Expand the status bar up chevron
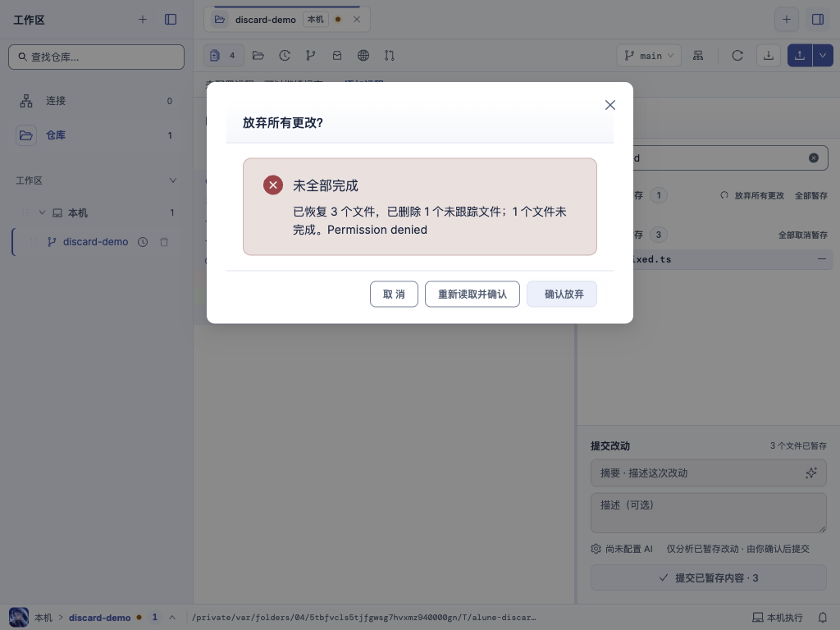 tap(172, 617)
